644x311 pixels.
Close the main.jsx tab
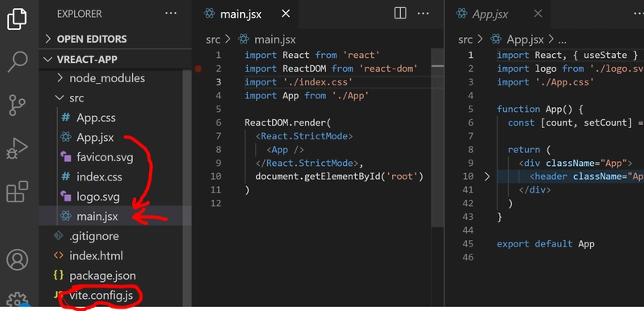[286, 14]
